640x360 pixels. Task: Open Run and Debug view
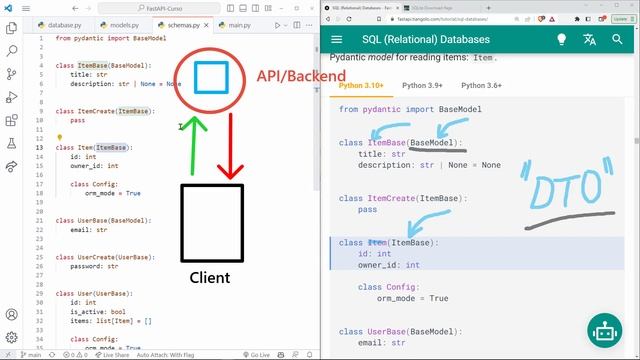[x=11, y=97]
